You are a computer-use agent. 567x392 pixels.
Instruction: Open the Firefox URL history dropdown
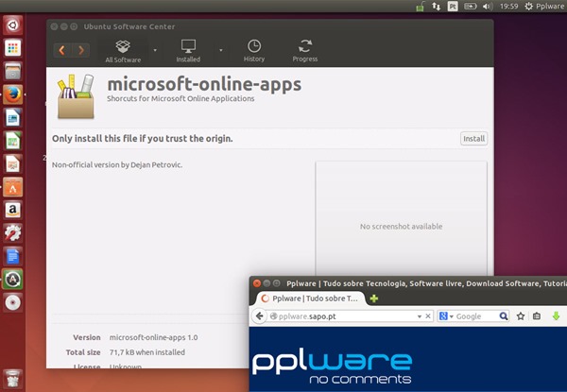pos(419,316)
